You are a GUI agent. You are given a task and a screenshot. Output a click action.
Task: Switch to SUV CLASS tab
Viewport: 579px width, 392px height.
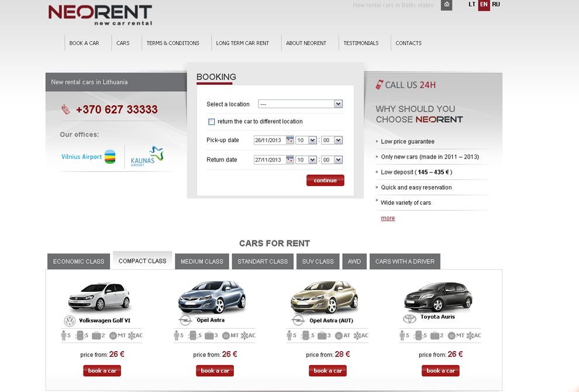[x=318, y=261]
